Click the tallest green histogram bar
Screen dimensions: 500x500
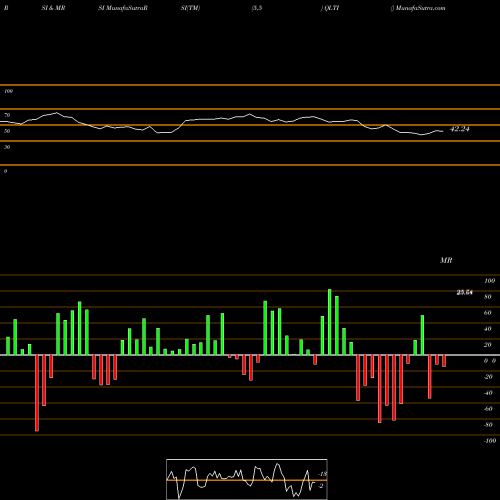[x=330, y=322]
